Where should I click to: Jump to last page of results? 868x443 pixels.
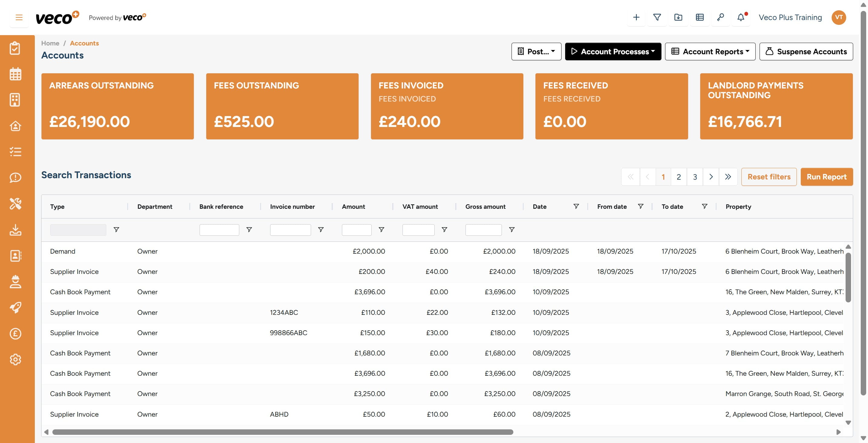pos(728,177)
